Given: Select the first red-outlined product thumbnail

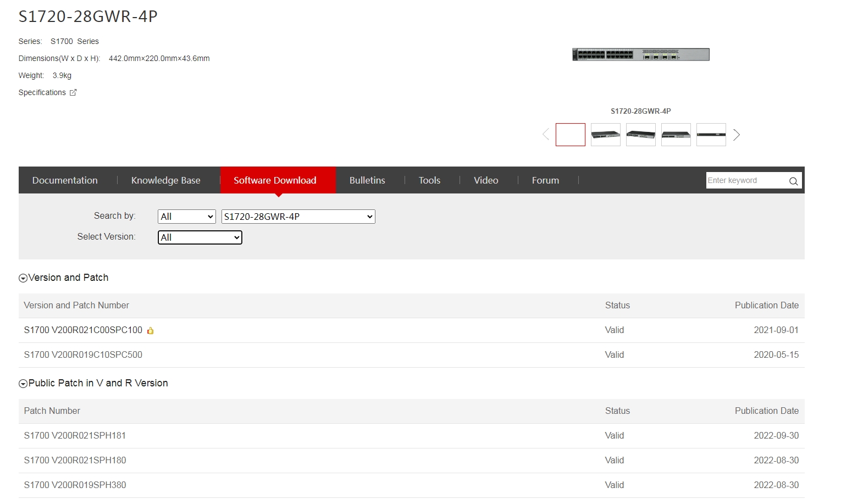Looking at the screenshot, I should coord(571,135).
